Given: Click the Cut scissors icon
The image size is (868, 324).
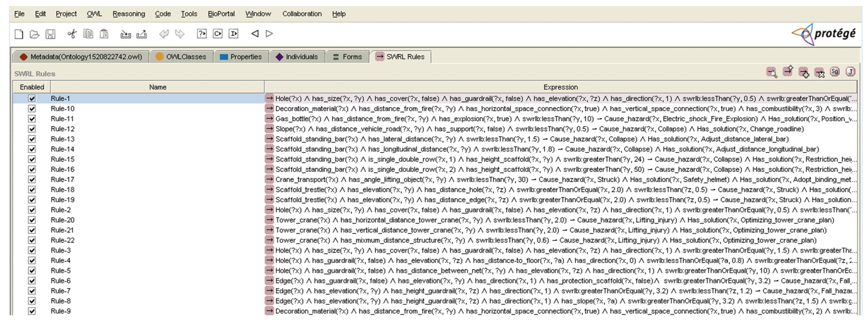Looking at the screenshot, I should (x=72, y=34).
